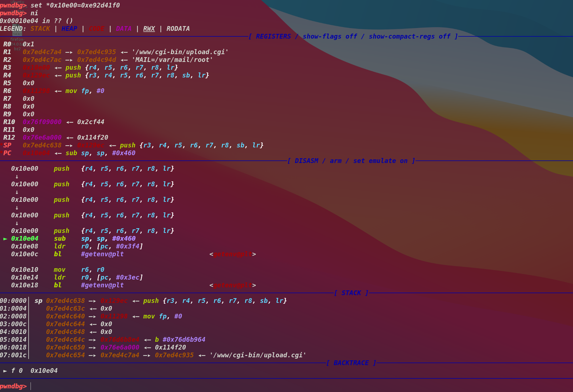Viewport: 573px width, 392px height.
Task: Click the underlined RWX legend entry
Action: 149,29
